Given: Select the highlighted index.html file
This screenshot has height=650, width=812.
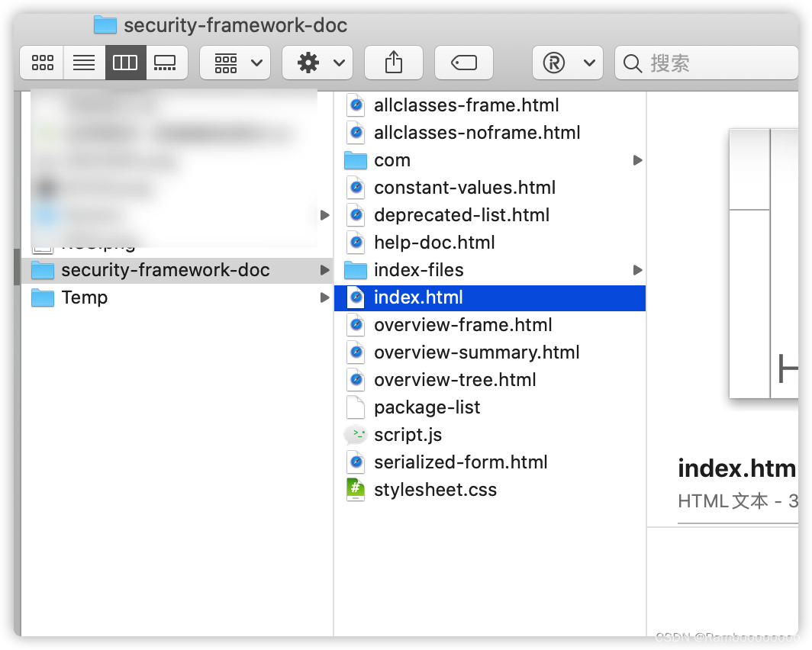Looking at the screenshot, I should coord(489,298).
